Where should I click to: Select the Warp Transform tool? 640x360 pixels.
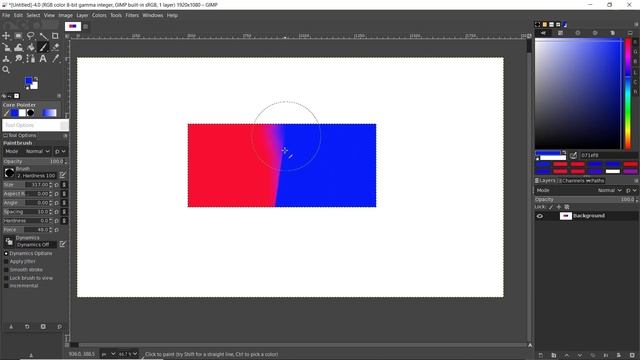18,47
